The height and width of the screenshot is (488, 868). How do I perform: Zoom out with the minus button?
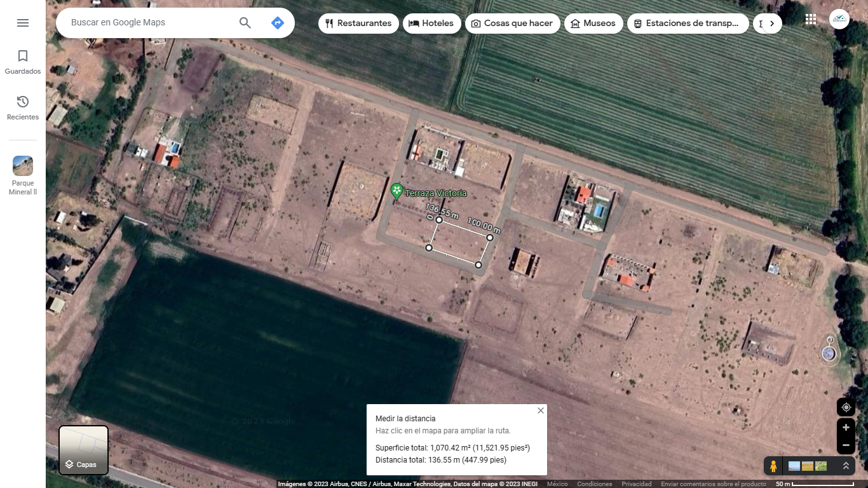tap(846, 445)
